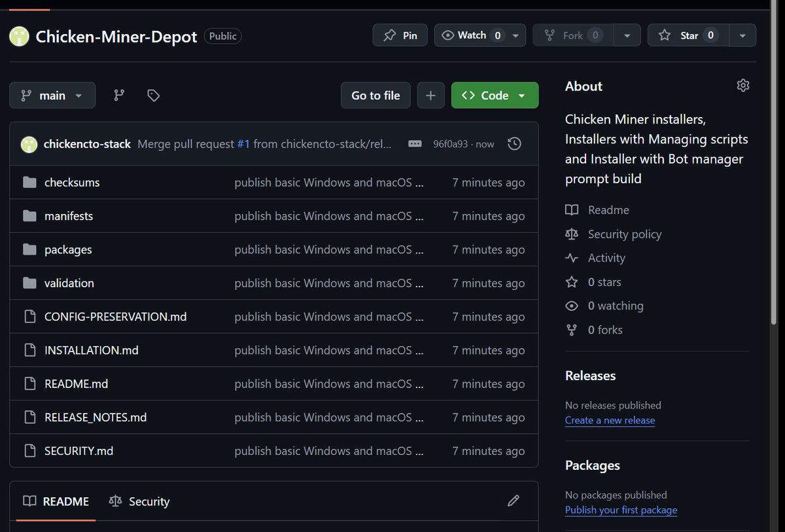Open README.md file
The image size is (785, 532).
tap(76, 384)
